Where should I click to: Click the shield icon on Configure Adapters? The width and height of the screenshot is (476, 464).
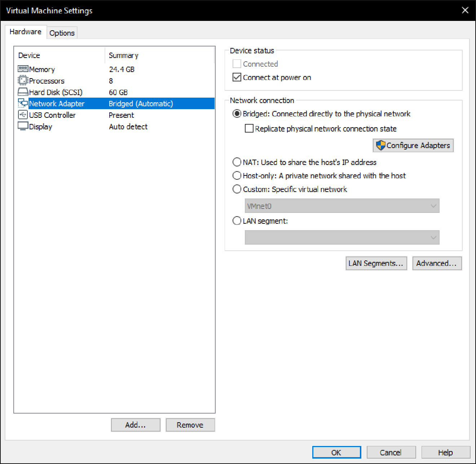pyautogui.click(x=381, y=145)
